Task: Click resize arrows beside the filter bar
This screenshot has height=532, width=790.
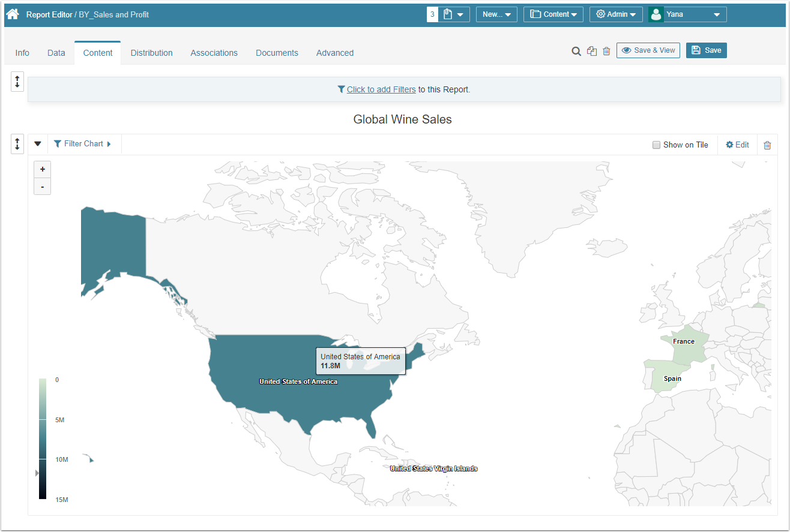Action: tap(17, 82)
